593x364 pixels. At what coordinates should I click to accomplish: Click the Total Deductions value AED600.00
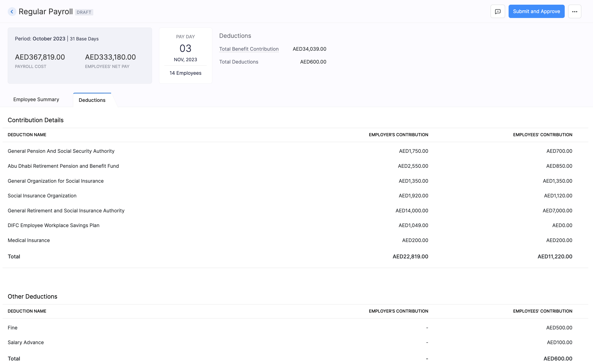click(x=313, y=62)
